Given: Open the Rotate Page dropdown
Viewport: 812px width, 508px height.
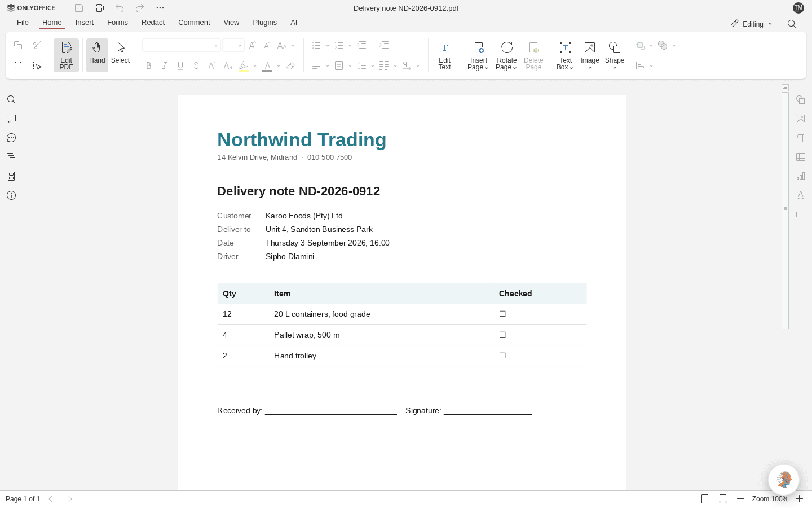Looking at the screenshot, I should pos(506,55).
